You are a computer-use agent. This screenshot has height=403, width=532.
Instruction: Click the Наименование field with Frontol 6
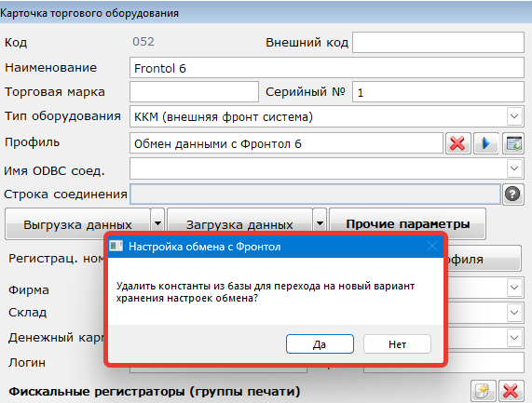(x=327, y=68)
